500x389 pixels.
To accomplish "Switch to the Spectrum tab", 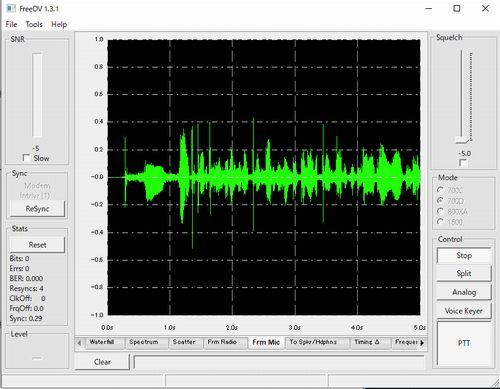I will coord(144,342).
